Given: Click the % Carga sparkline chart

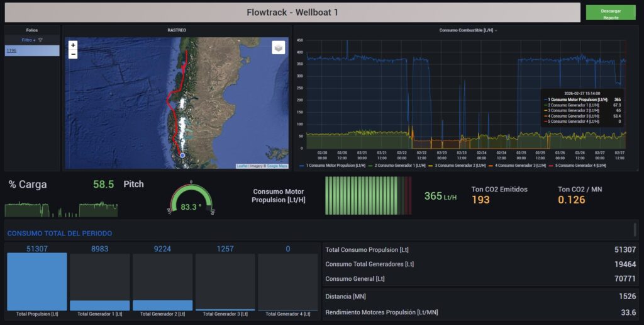Looking at the screenshot, I should [x=61, y=208].
